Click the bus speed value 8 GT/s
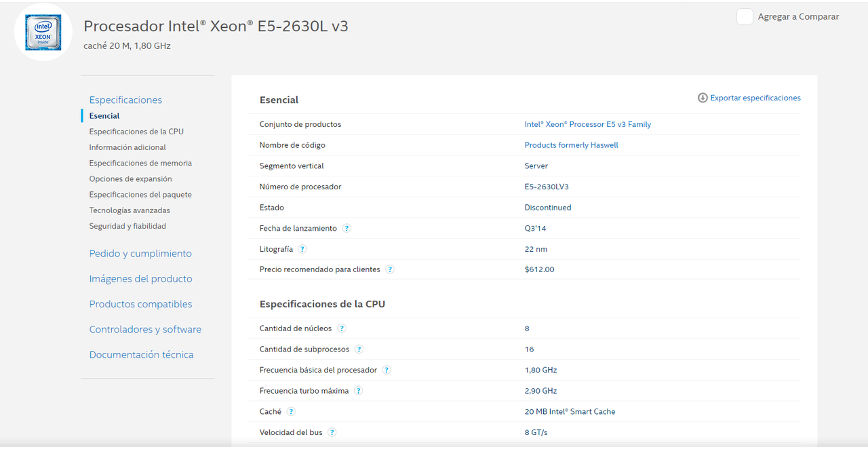Screen dimensions: 868x454 (x=536, y=432)
